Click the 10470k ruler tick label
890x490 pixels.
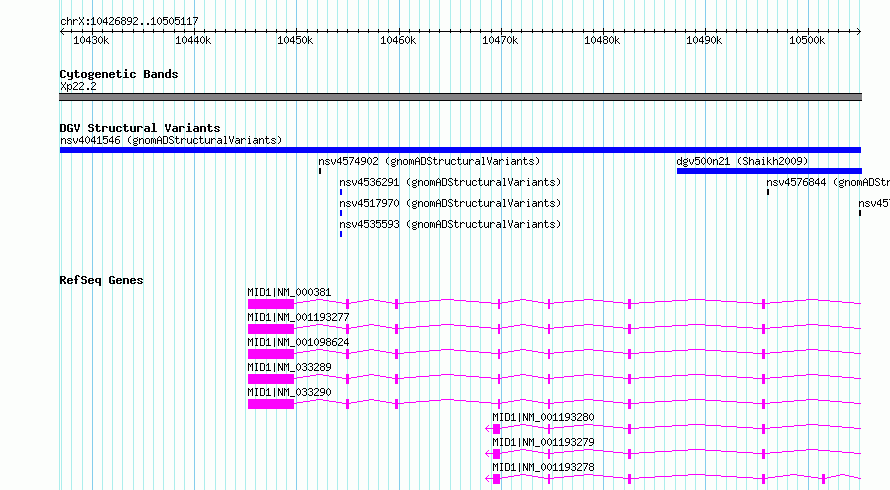[500, 40]
